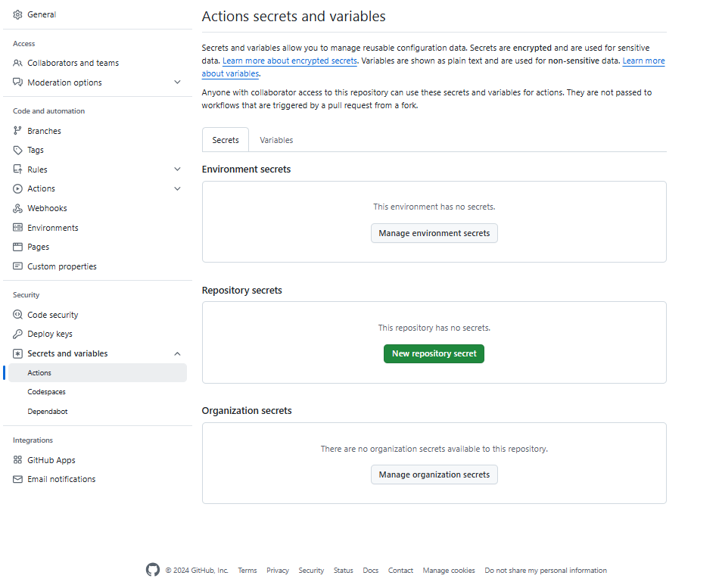Screen dimensions: 719x588
Task: Open Docs link in footer
Action: (371, 570)
